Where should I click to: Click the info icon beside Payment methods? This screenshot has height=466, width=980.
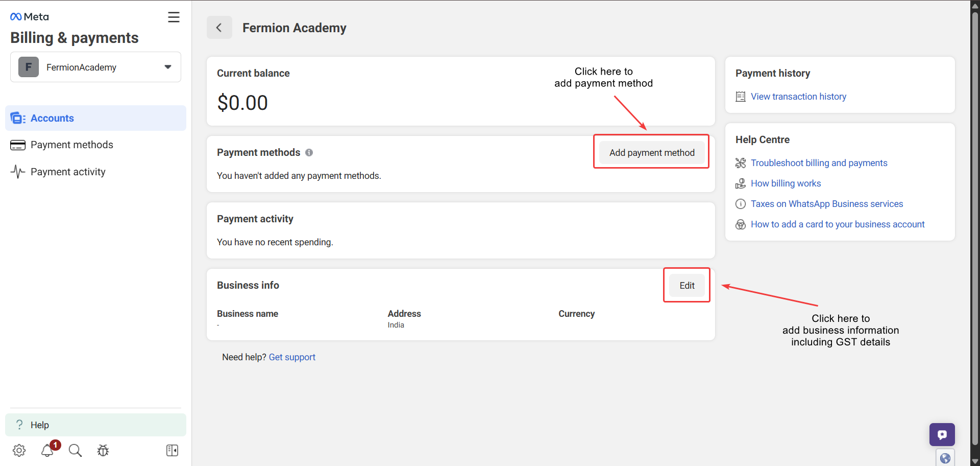[x=309, y=152]
